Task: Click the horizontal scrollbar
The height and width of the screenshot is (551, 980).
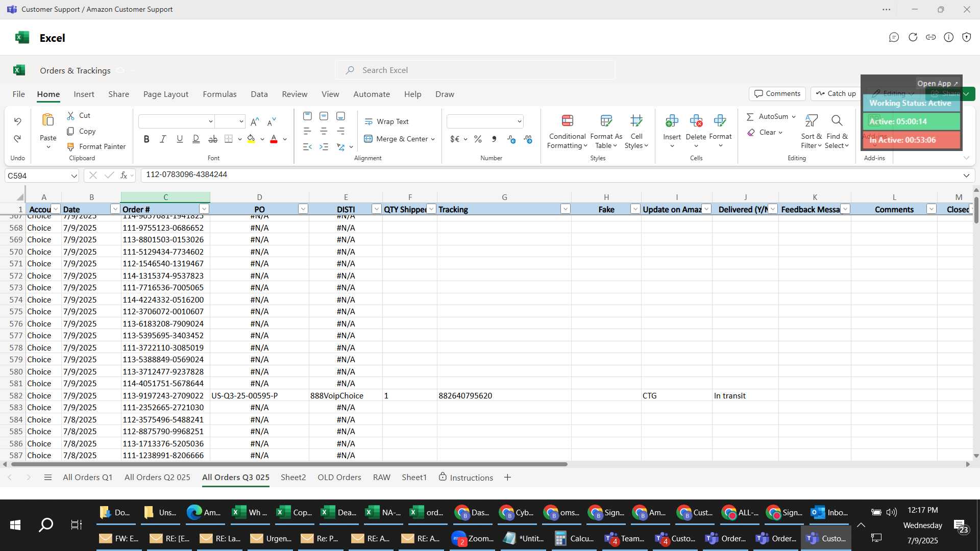Action: (x=289, y=464)
